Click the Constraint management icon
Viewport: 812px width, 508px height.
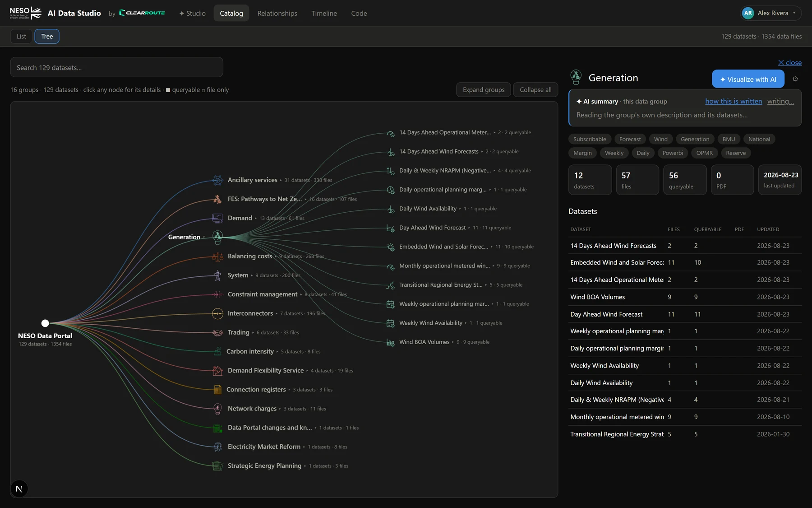tap(217, 294)
